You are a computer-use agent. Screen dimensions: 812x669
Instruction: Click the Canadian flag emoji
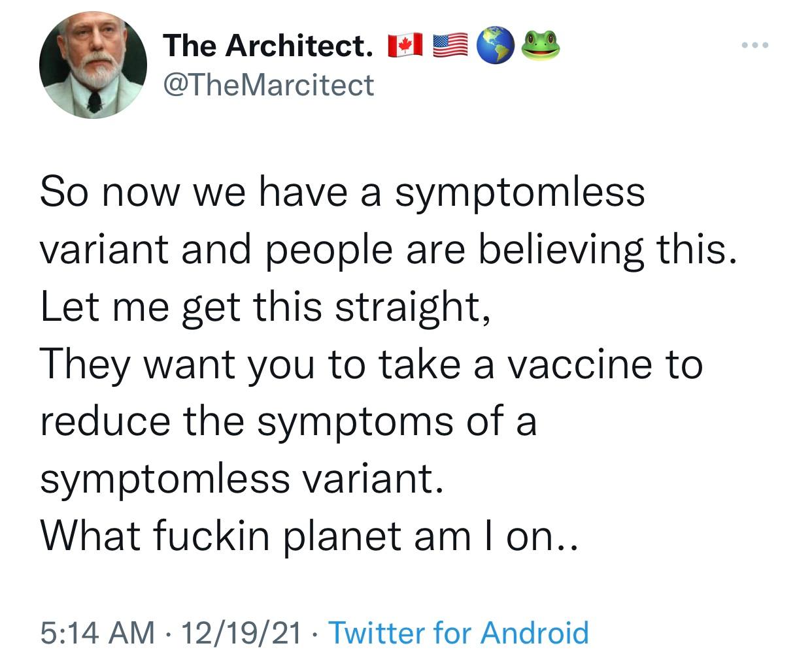pyautogui.click(x=403, y=47)
